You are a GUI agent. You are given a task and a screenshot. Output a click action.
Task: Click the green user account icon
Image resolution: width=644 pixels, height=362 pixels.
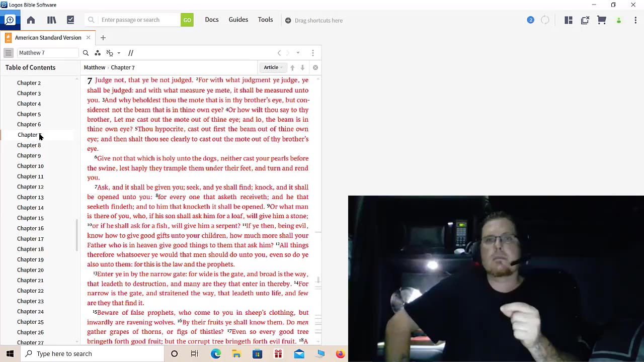(619, 21)
